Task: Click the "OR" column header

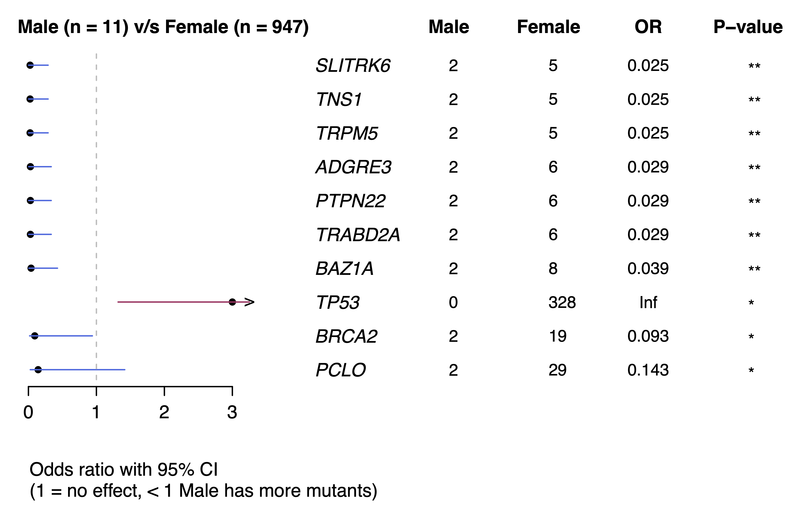Action: [648, 27]
